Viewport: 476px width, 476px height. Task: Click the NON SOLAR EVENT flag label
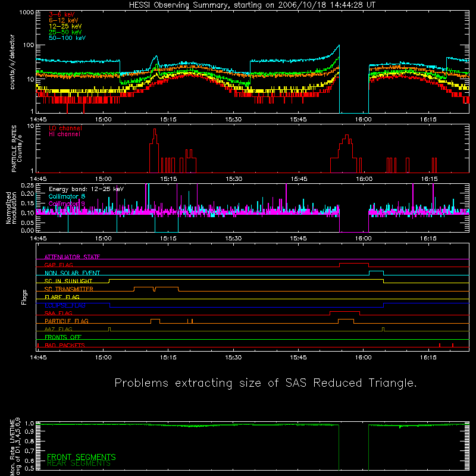(x=72, y=273)
